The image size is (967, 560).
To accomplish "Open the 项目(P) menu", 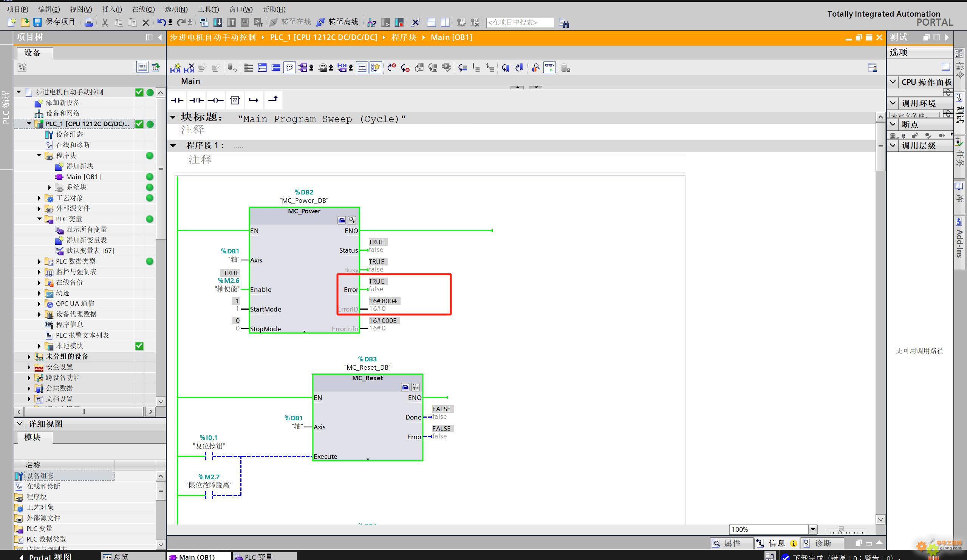I will pyautogui.click(x=18, y=9).
